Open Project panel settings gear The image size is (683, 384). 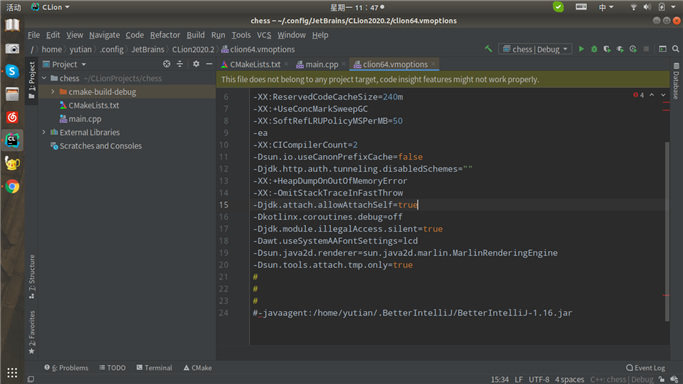(x=196, y=64)
